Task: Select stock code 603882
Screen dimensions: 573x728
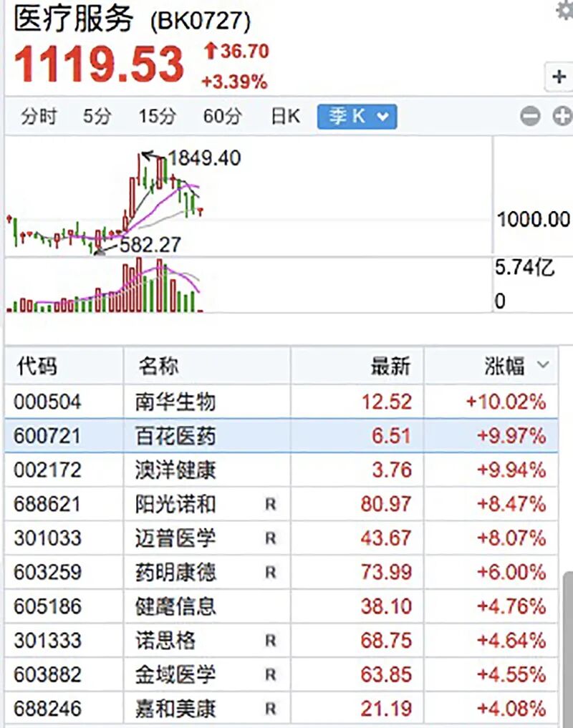Action: 47,674
